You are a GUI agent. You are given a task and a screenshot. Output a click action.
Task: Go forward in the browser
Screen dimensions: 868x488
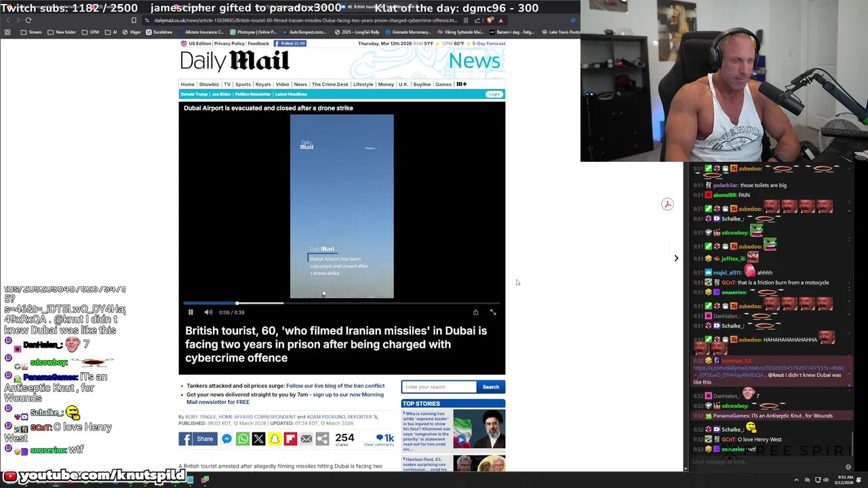(x=17, y=20)
